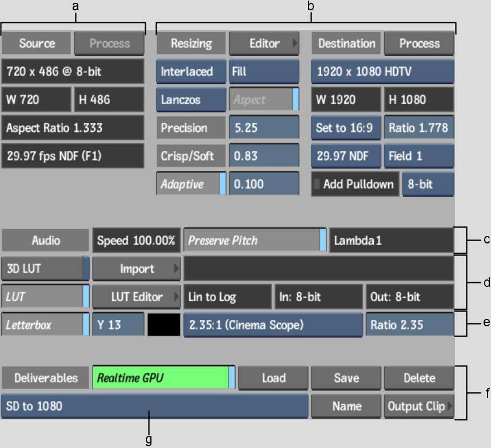Expand the Output Clip menu
The width and height of the screenshot is (491, 448).
(x=418, y=406)
